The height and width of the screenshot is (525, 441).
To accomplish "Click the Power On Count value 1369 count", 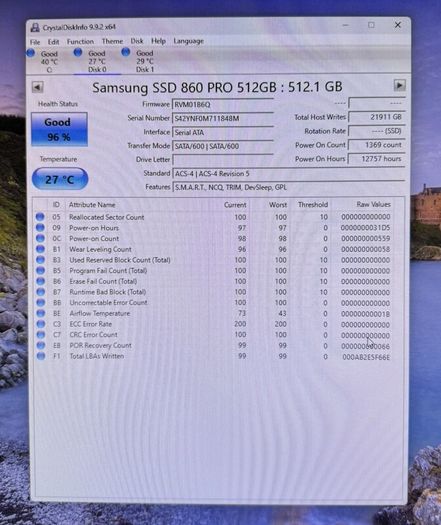I will 377,145.
